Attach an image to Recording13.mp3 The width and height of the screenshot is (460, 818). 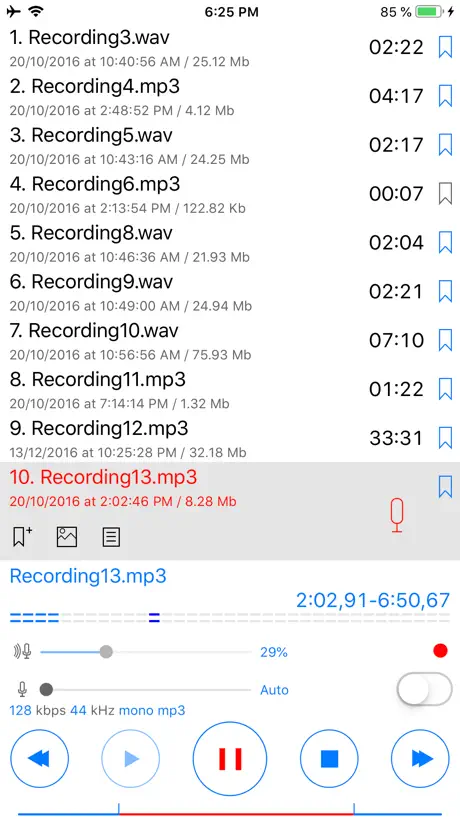pyautogui.click(x=67, y=537)
